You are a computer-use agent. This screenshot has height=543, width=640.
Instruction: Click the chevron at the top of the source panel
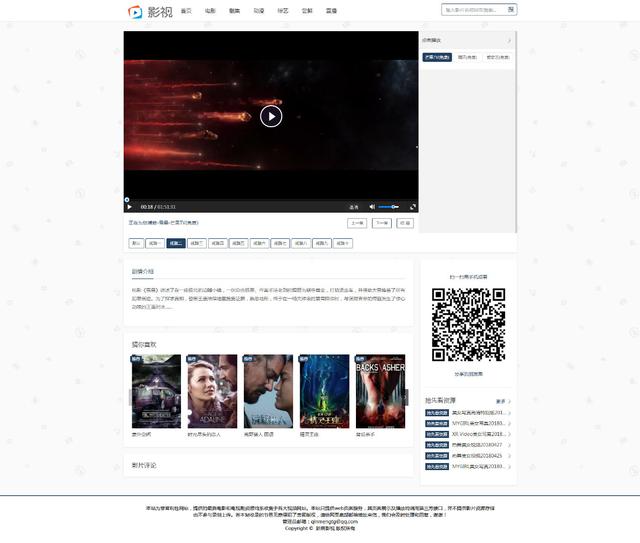pyautogui.click(x=509, y=40)
